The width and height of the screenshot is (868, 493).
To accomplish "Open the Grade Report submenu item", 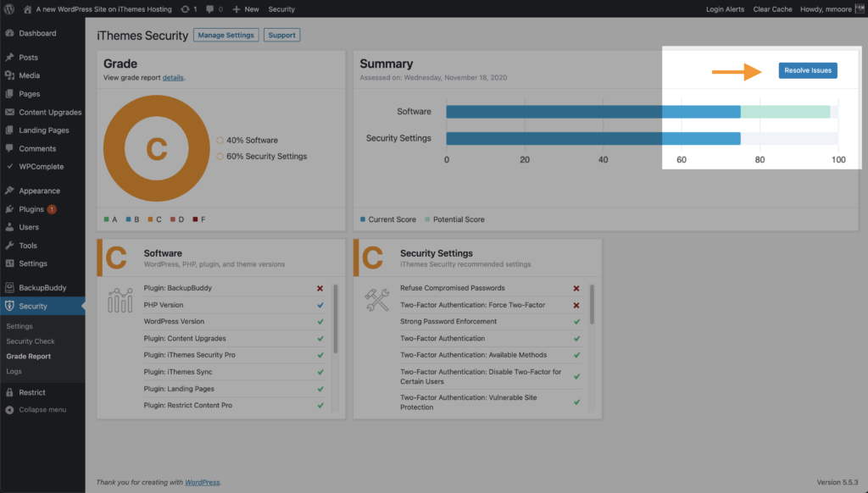I will (x=28, y=357).
